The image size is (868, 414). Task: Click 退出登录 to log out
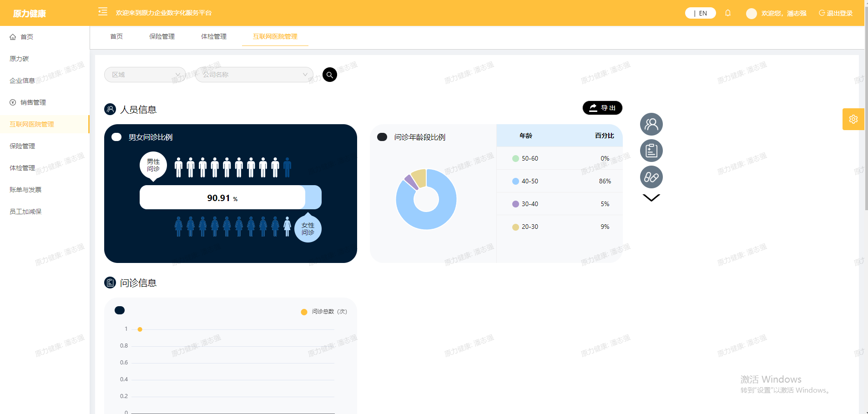836,13
